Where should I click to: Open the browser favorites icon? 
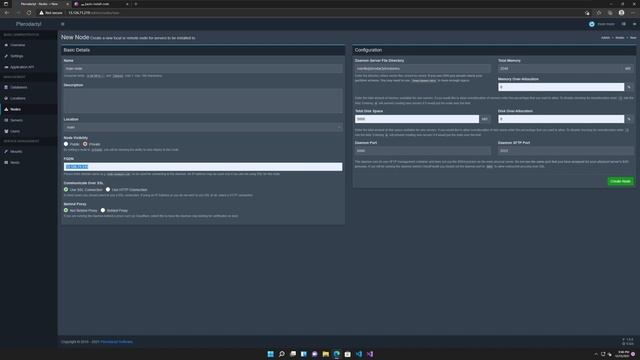coord(599,13)
